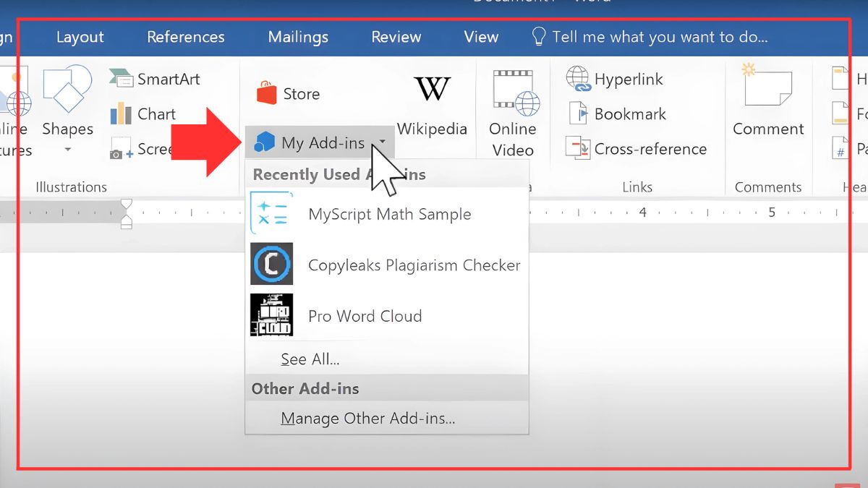Screen dimensions: 868x488
Task: Click the Screenshot camera icon
Action: coord(120,149)
